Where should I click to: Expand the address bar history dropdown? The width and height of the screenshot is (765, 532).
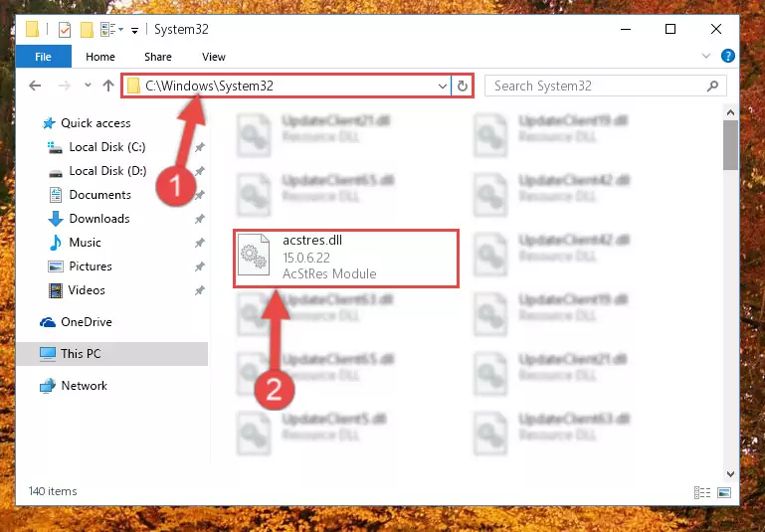(x=443, y=87)
